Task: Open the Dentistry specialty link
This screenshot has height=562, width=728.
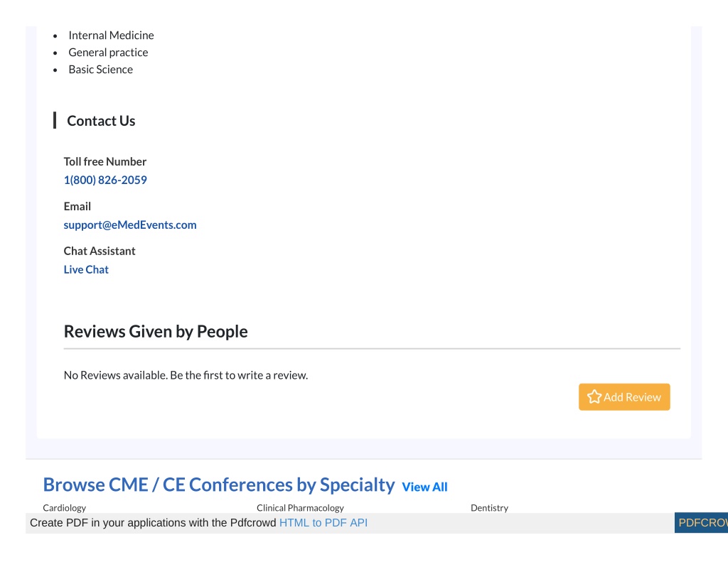Action: pos(489,508)
